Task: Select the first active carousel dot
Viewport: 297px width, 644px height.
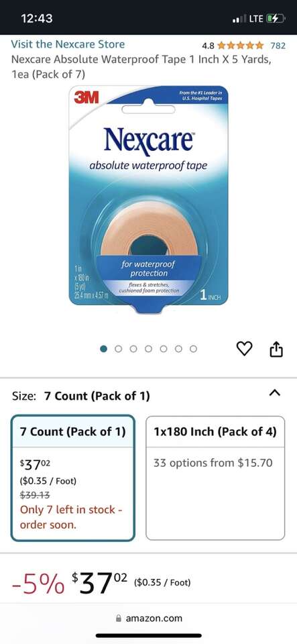Action: [104, 349]
